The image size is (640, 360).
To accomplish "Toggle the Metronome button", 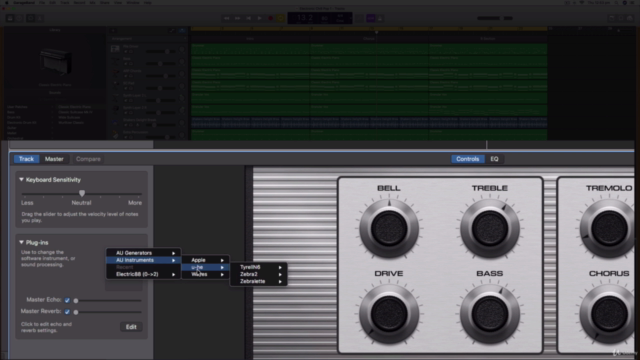I will [380, 18].
